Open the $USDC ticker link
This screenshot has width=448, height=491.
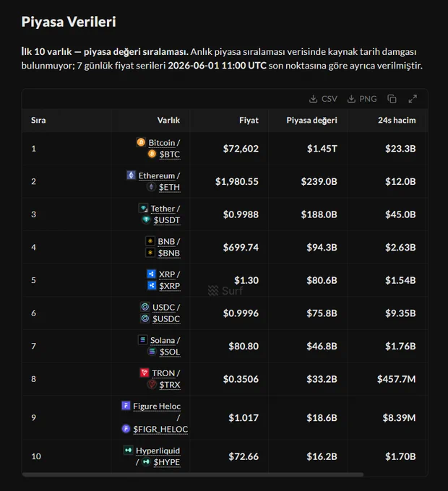[166, 318]
